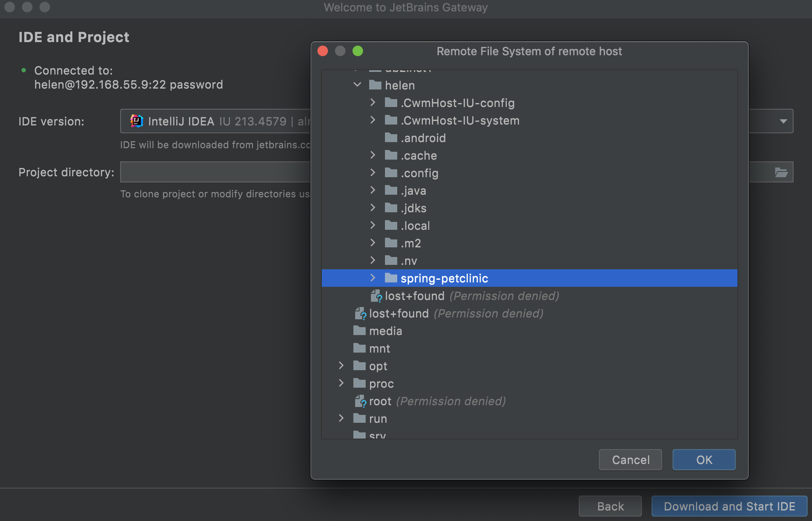The width and height of the screenshot is (812, 521).
Task: Open the project directory browse folder icon
Action: (x=783, y=172)
